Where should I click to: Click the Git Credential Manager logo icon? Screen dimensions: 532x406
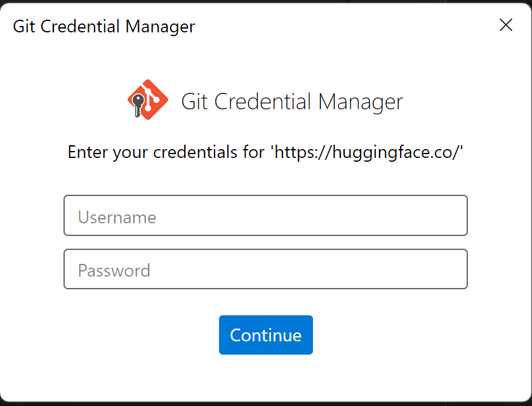[x=147, y=100]
